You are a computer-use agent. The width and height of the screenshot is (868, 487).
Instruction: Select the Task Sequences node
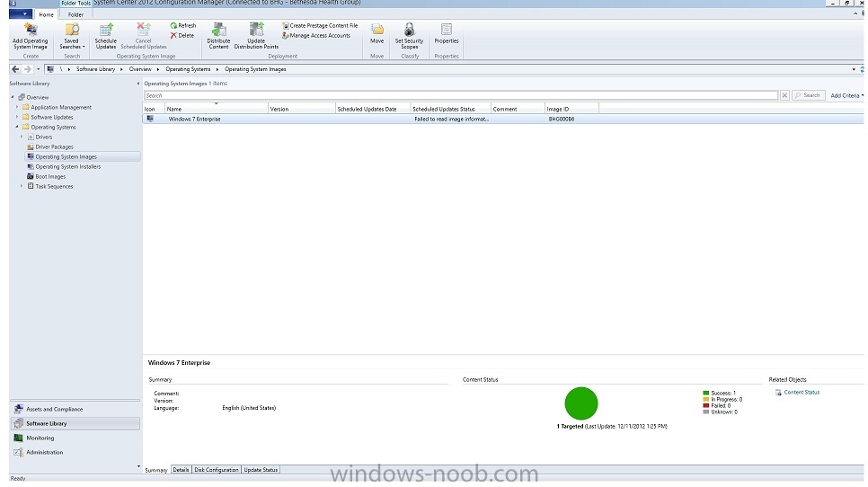[x=54, y=187]
